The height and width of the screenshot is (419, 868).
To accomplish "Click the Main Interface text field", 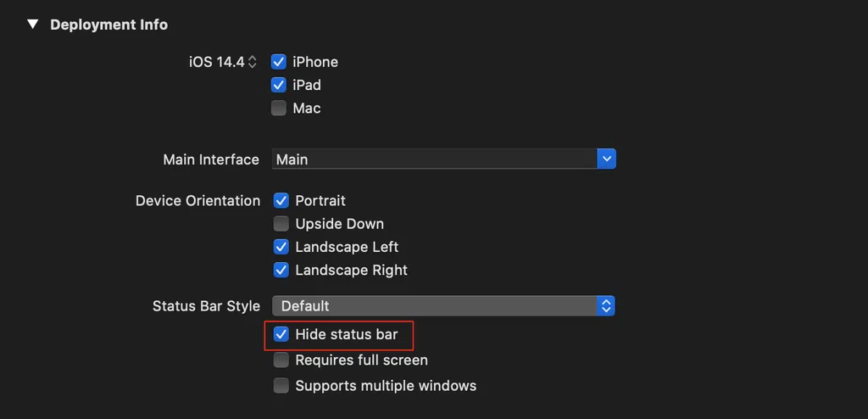I will 435,159.
